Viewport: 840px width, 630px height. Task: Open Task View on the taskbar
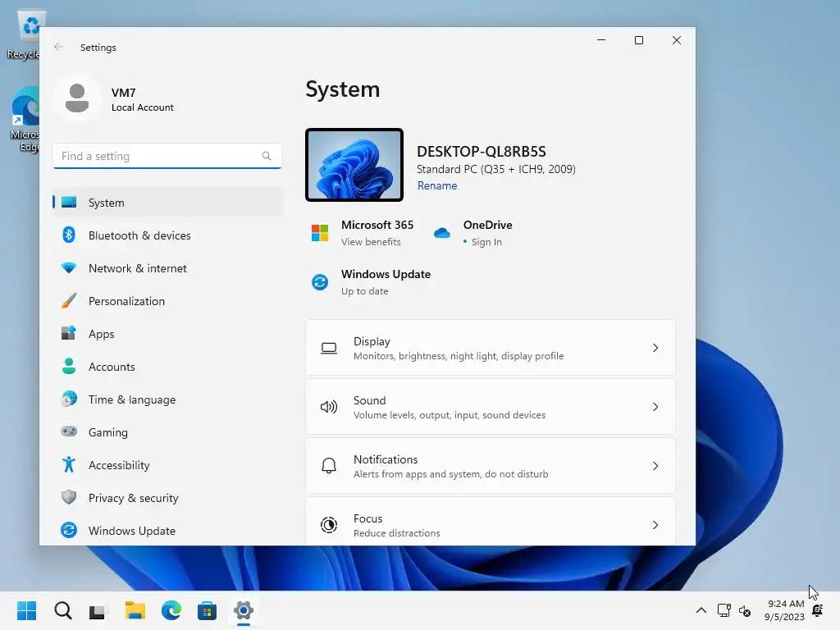(x=98, y=610)
